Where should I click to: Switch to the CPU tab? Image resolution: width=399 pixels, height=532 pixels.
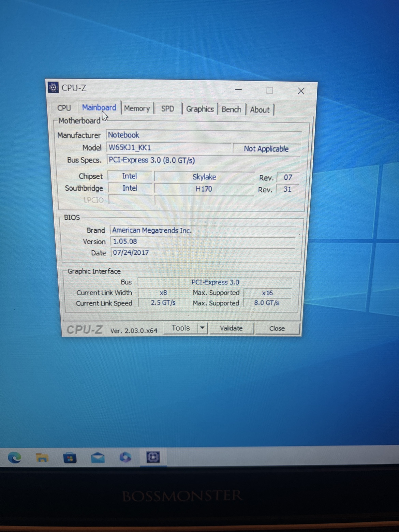click(64, 108)
